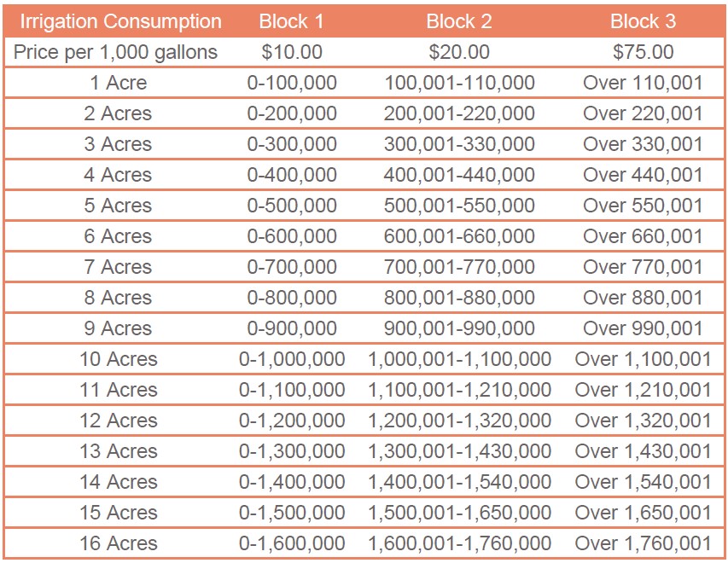Select the 1 Acre row label
This screenshot has height=563, width=728.
[x=118, y=83]
